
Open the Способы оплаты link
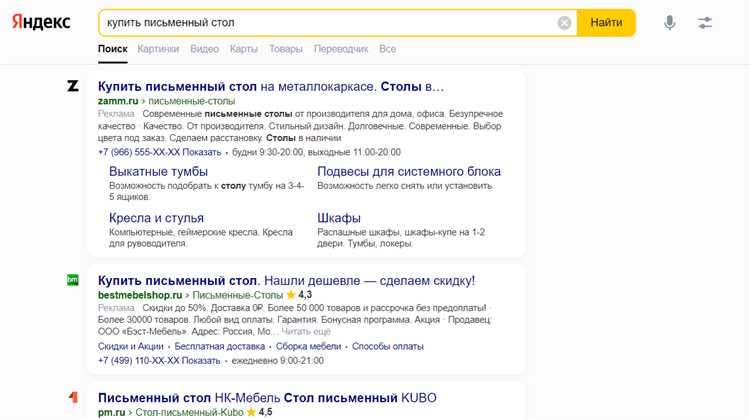[388, 346]
